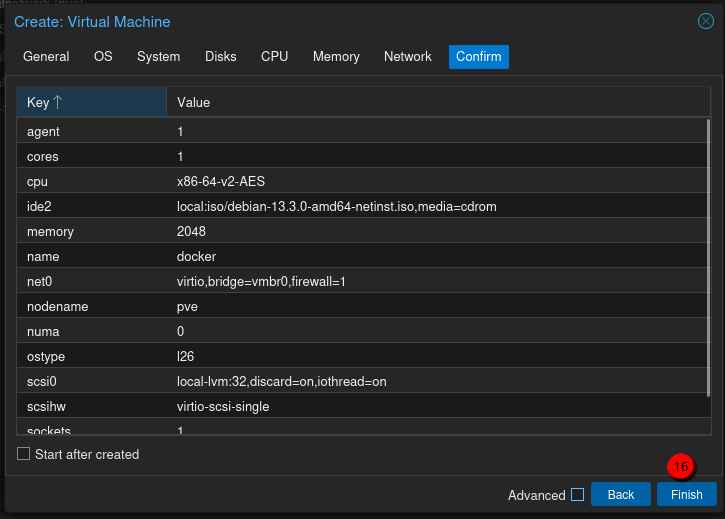This screenshot has width=725, height=519.
Task: Enable Start after created checkbox
Action: 24,454
